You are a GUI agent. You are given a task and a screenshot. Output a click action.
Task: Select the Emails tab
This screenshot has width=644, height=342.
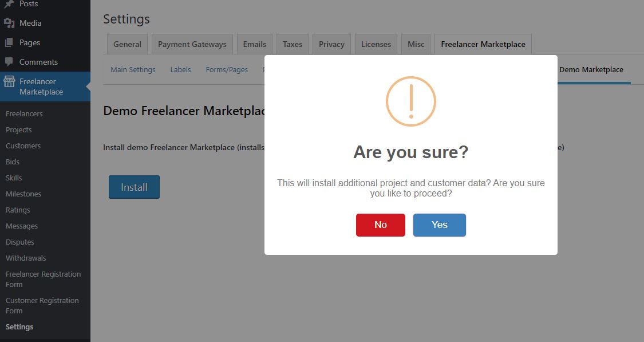[x=254, y=44]
